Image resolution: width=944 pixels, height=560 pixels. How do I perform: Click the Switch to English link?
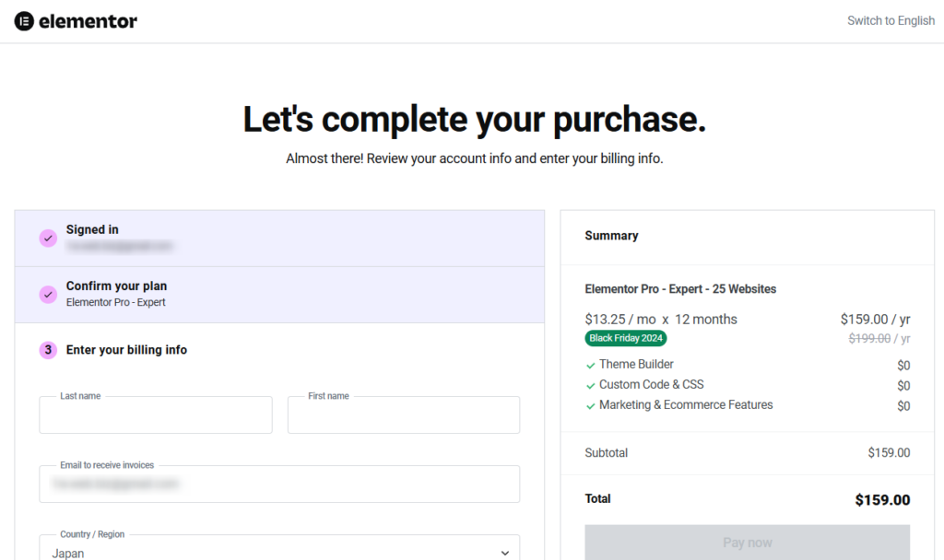[x=891, y=20]
